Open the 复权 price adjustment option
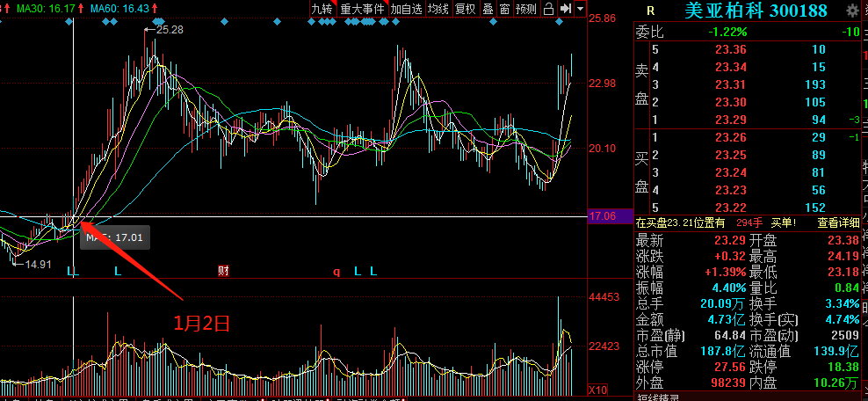The width and height of the screenshot is (868, 401). pos(465,8)
